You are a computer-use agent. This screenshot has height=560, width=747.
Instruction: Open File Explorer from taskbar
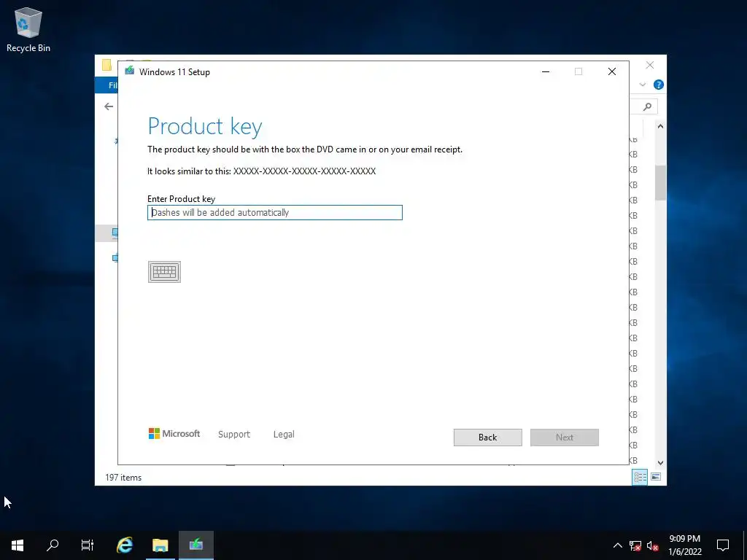160,545
